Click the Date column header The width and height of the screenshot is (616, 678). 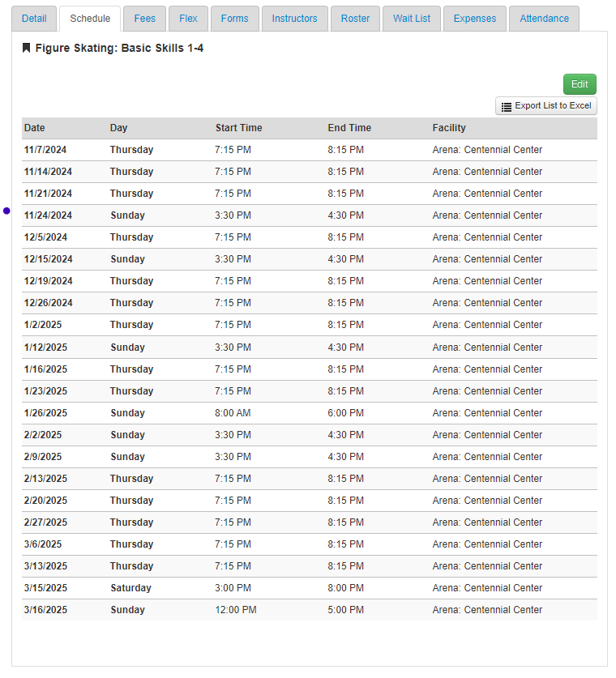(x=35, y=128)
